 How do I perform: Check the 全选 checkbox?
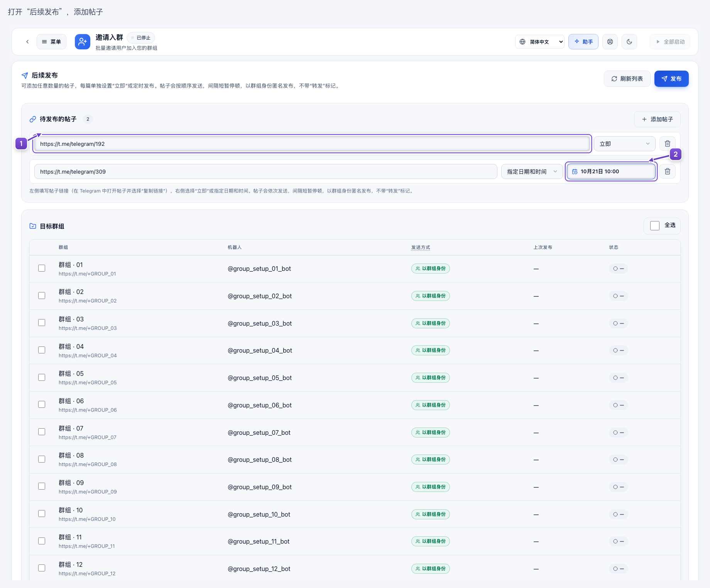(x=655, y=226)
